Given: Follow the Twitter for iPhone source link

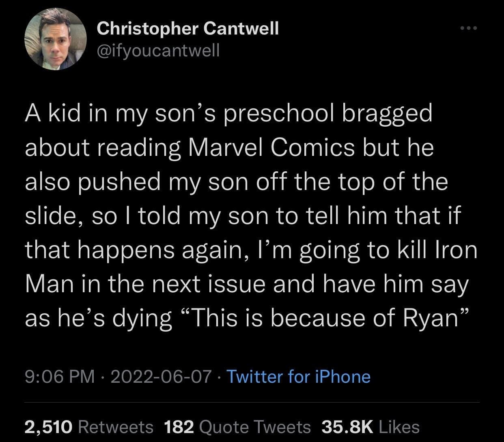Looking at the screenshot, I should pos(298,376).
